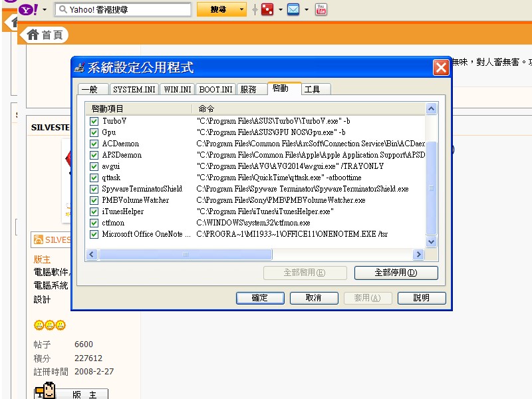Click the orange RSS icon beside SILVES
This screenshot has height=399, width=532.
pyautogui.click(x=39, y=240)
